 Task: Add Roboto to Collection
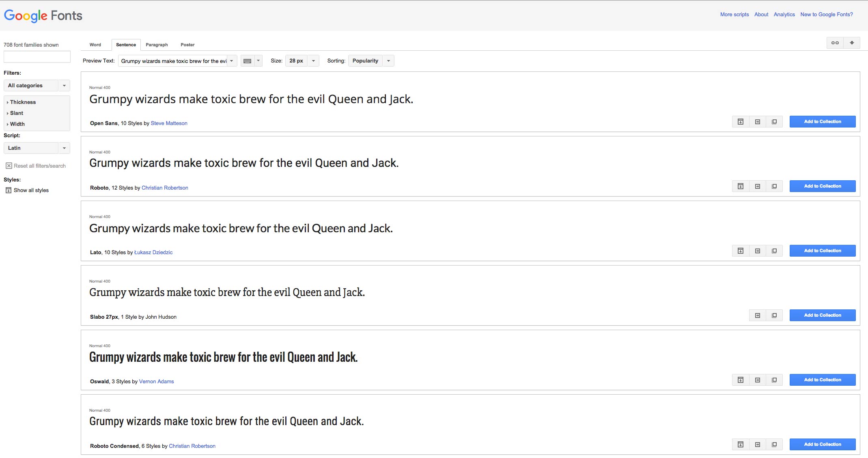point(823,186)
